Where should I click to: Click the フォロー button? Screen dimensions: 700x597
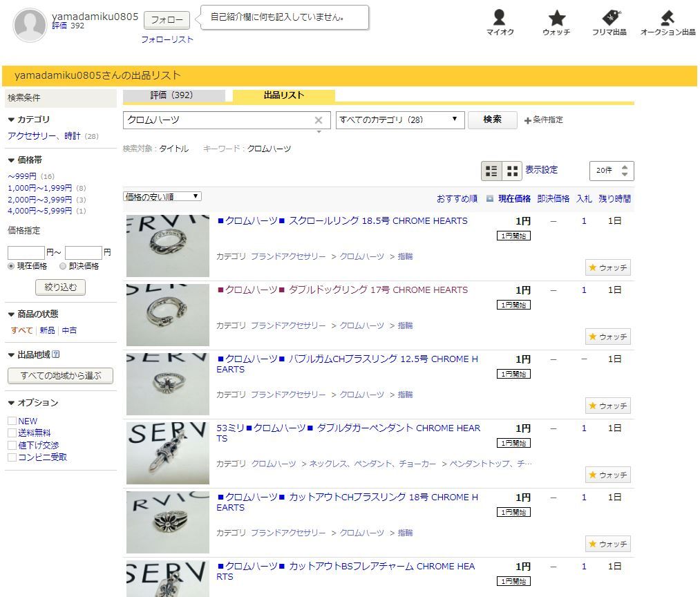tap(167, 20)
